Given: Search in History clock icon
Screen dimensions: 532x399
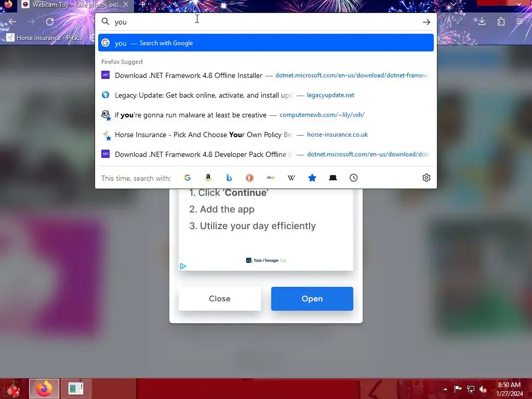Looking at the screenshot, I should (x=353, y=178).
